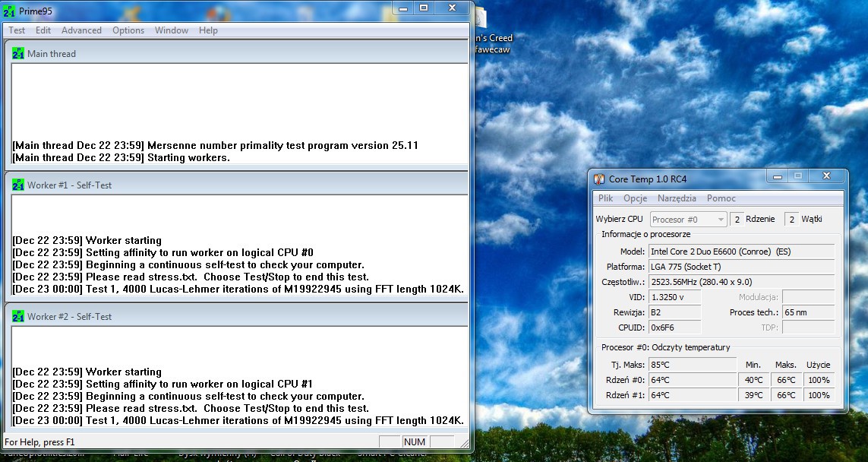Click the Rdzenie count box in Core Temp
This screenshot has height=462, width=868.
pos(737,220)
